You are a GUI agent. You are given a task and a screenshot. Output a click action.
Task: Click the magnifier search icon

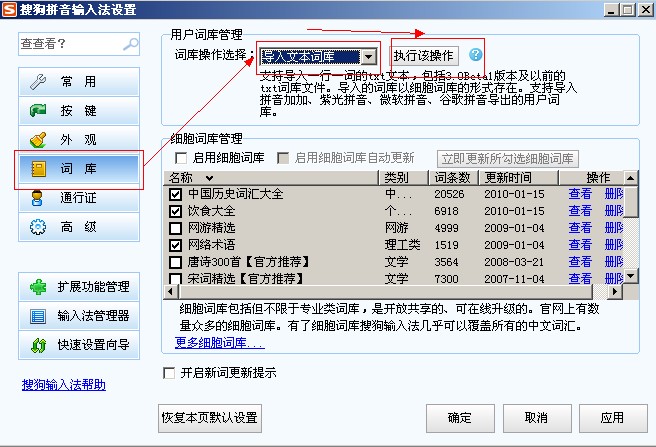[131, 44]
